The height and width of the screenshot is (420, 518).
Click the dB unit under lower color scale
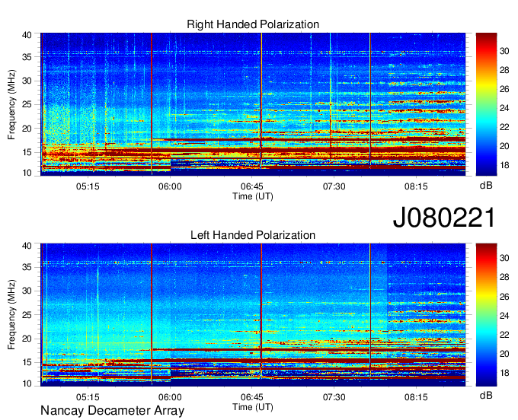coord(486,396)
